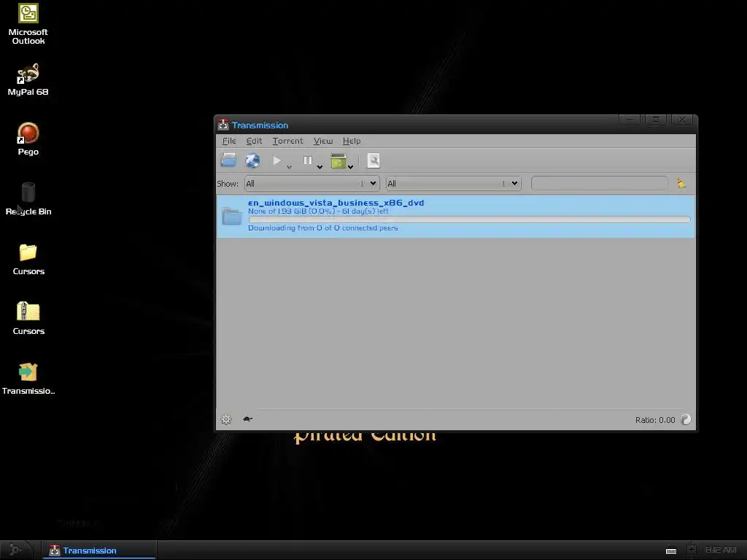Select Microsoft Outlook desktop icon
Viewport: 747px width, 560px height.
click(x=28, y=24)
